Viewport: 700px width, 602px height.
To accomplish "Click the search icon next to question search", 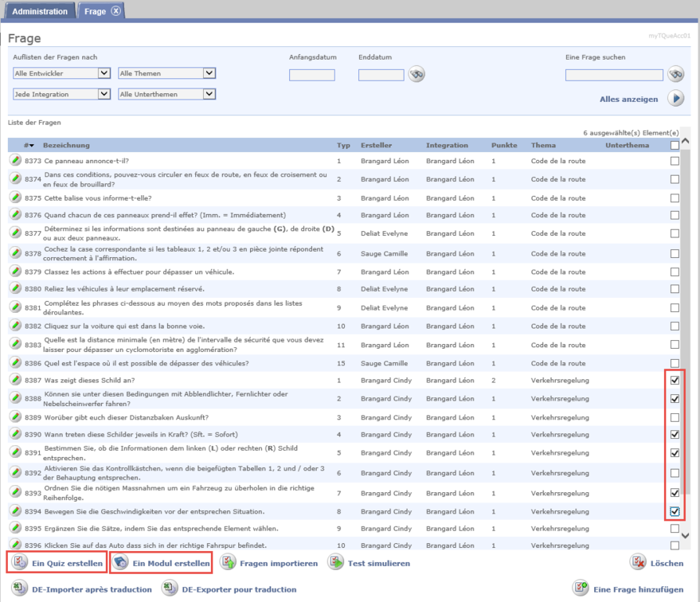I will point(676,75).
